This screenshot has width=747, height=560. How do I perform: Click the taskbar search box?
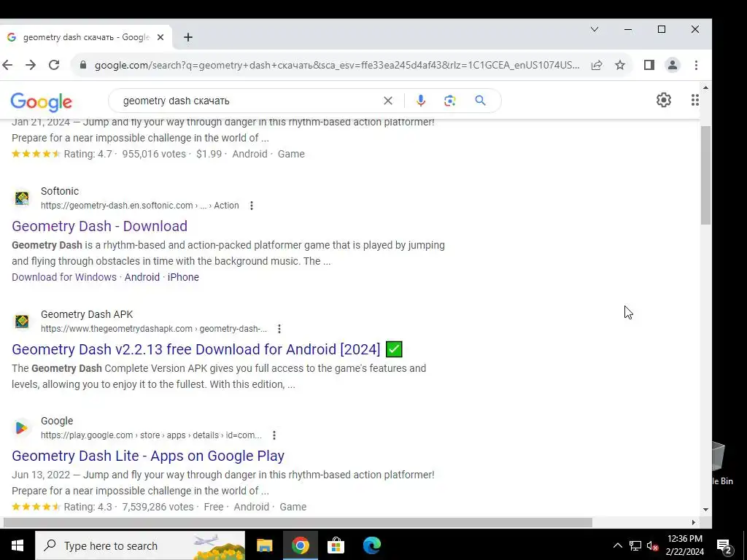(x=140, y=545)
